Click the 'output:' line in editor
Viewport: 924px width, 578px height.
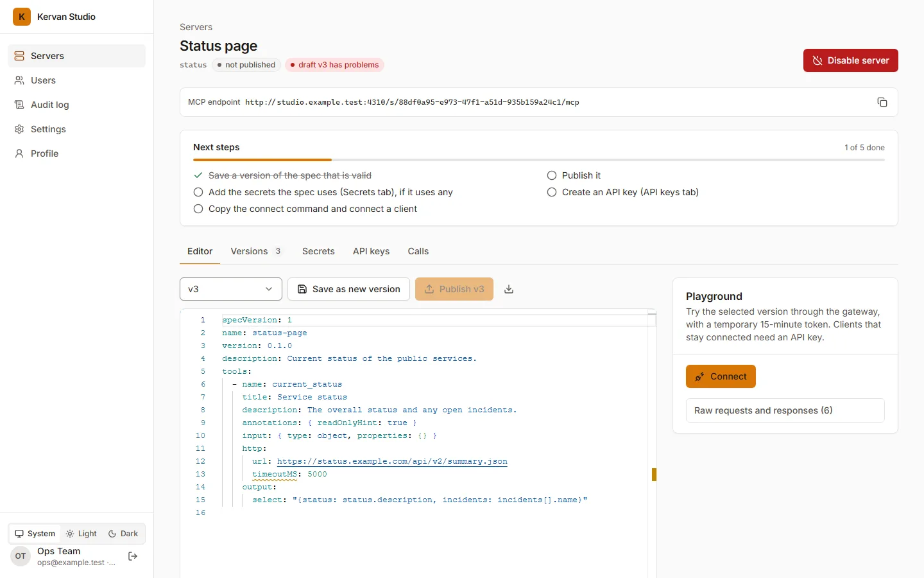tap(259, 487)
